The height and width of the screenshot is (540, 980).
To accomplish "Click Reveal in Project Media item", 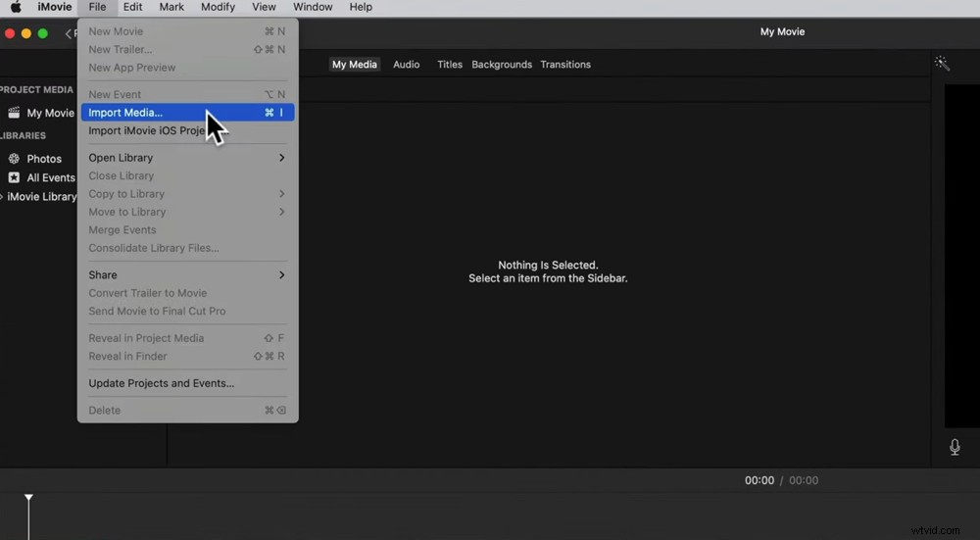I will [x=187, y=338].
